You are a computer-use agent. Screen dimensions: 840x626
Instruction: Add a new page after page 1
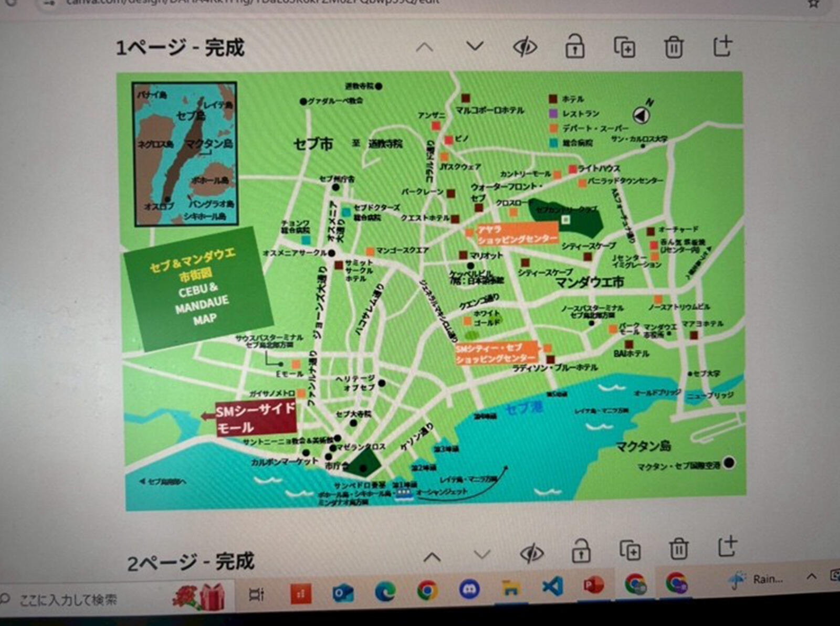click(x=722, y=46)
